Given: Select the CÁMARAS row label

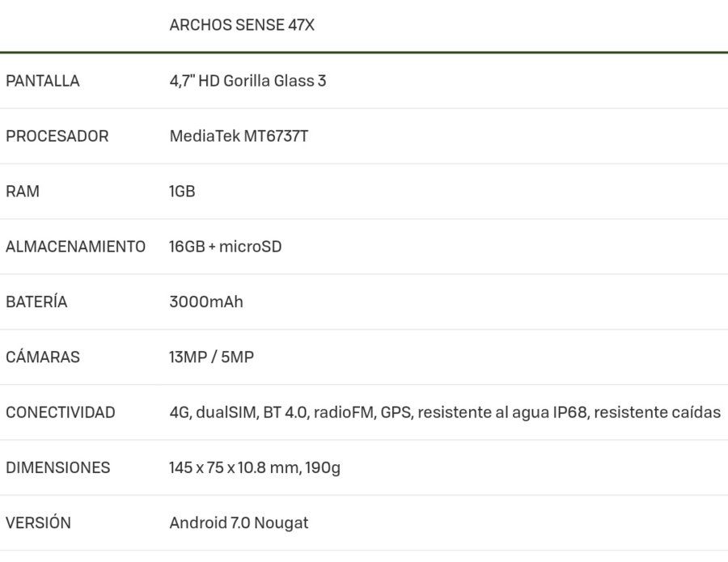Looking at the screenshot, I should pos(43,357).
